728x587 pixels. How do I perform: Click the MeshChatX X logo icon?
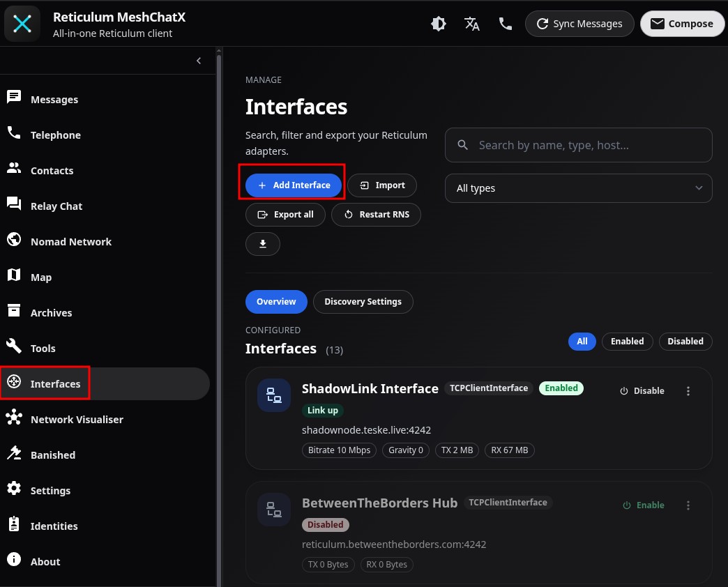coord(22,24)
